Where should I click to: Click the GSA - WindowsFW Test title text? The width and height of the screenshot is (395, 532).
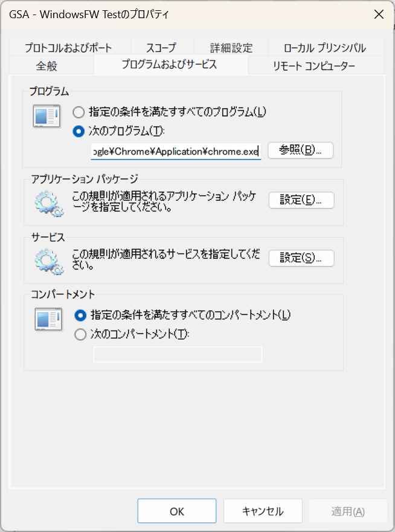click(89, 15)
